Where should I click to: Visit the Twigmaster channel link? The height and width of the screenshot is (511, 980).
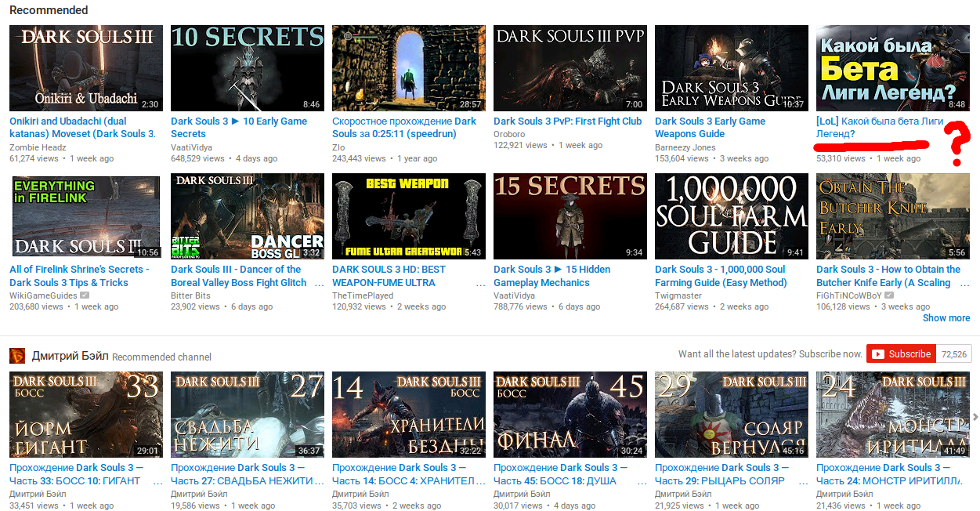(x=678, y=295)
